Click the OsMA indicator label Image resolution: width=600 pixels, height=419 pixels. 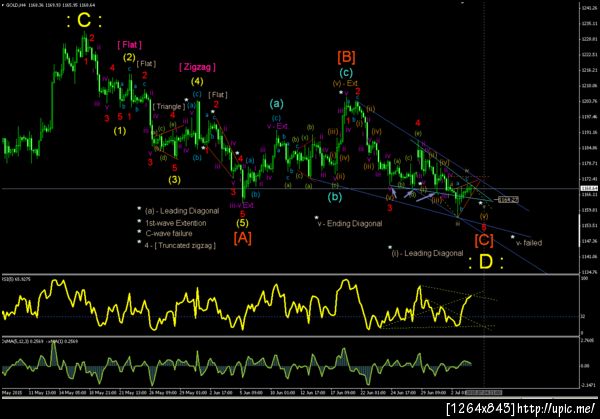click(x=40, y=341)
